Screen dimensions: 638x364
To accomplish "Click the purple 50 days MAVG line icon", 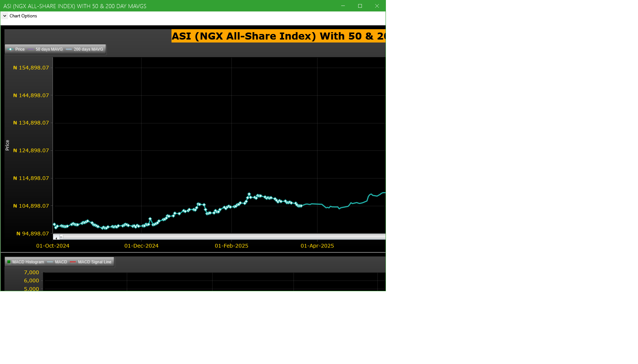I will point(31,49).
